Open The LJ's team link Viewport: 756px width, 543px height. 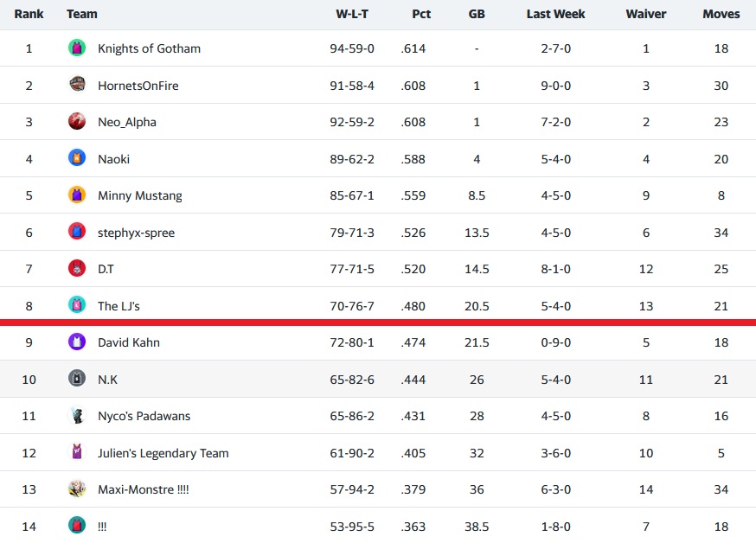coord(119,305)
